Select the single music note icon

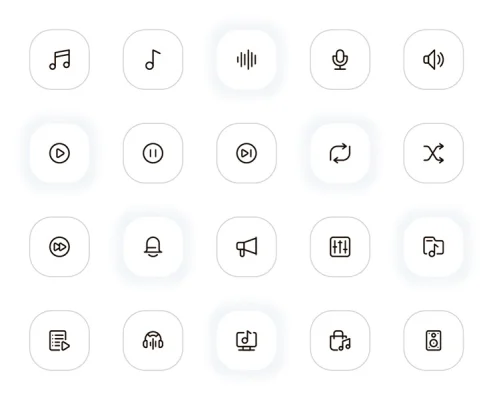tap(153, 60)
